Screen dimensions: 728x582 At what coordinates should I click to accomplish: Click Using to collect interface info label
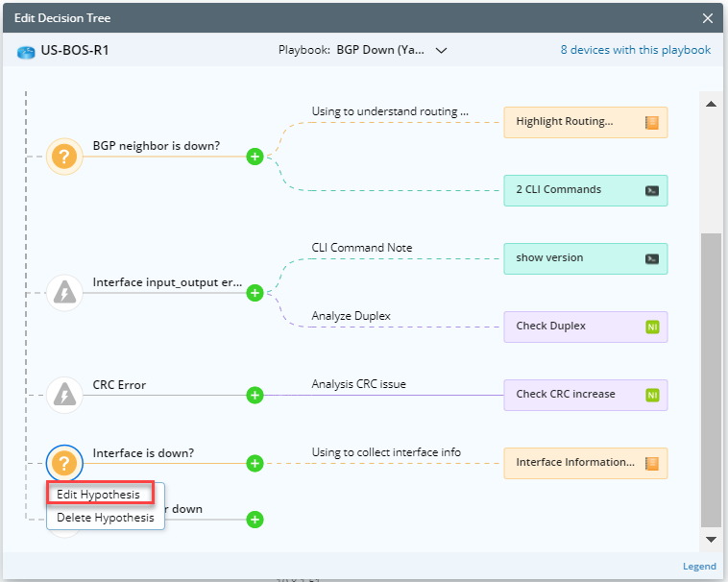tap(386, 452)
